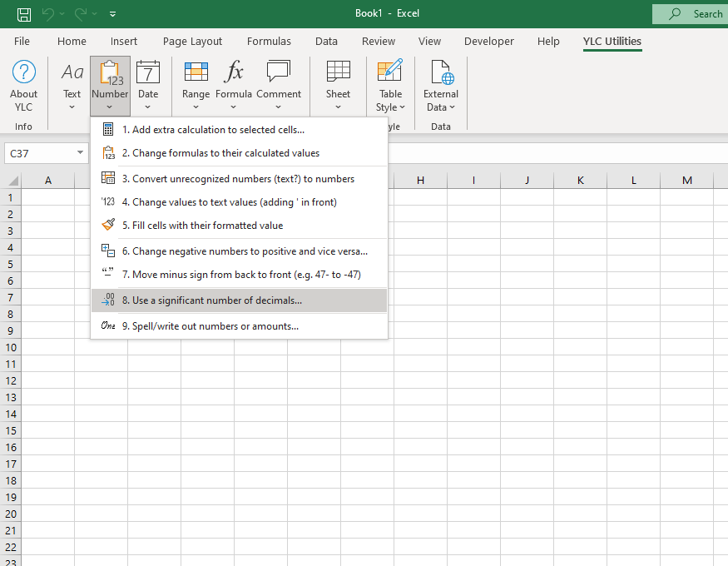Click the Range tools icon

[x=196, y=73]
